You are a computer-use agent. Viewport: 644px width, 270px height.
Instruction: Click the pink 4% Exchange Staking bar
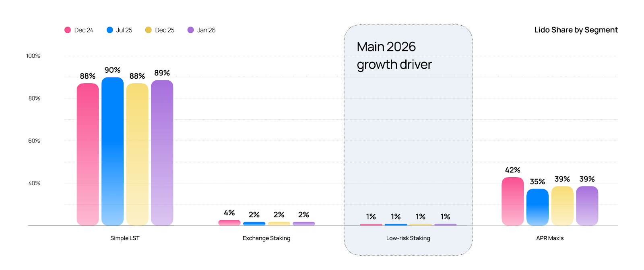click(x=229, y=223)
